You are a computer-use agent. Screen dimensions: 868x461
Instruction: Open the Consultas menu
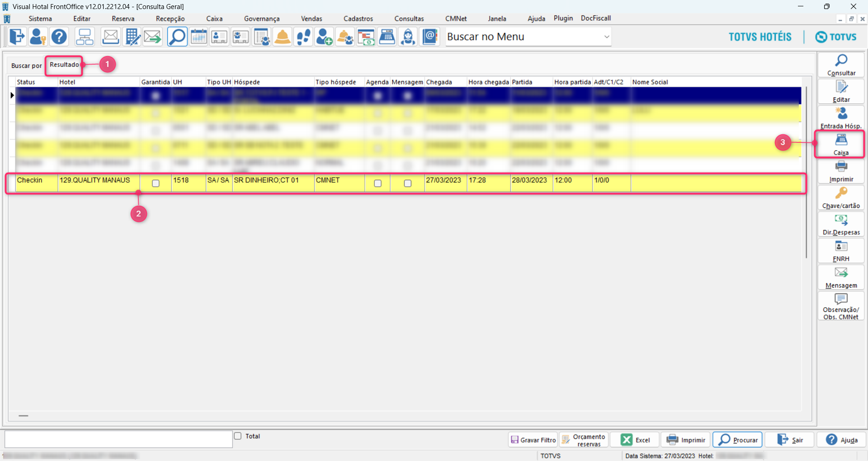click(x=409, y=19)
